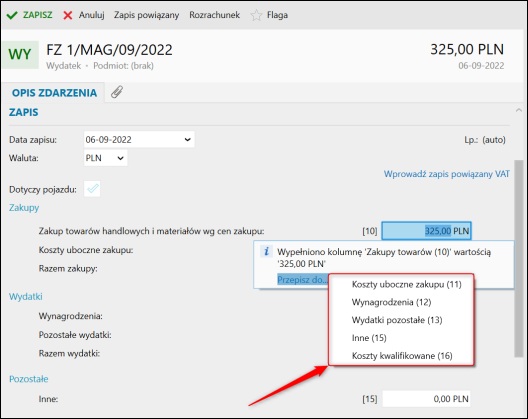This screenshot has height=419, width=528.
Task: Open the paperclip attachments tab
Action: 117,92
